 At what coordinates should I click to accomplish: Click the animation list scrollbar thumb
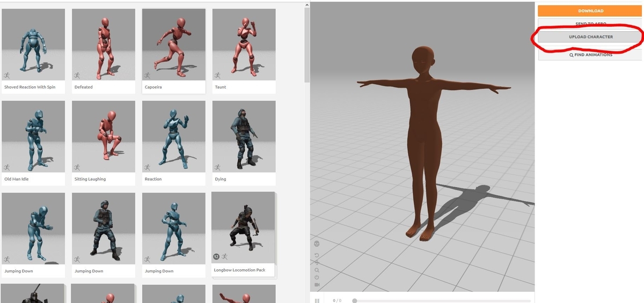(x=307, y=46)
